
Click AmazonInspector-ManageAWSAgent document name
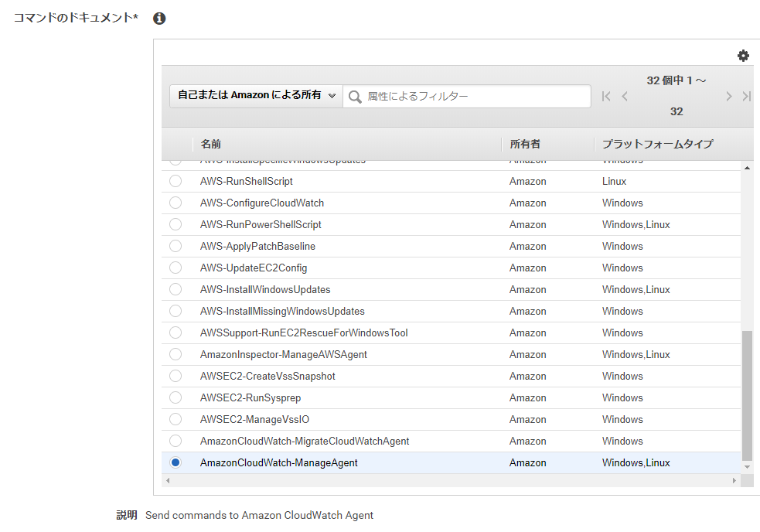[x=284, y=354]
